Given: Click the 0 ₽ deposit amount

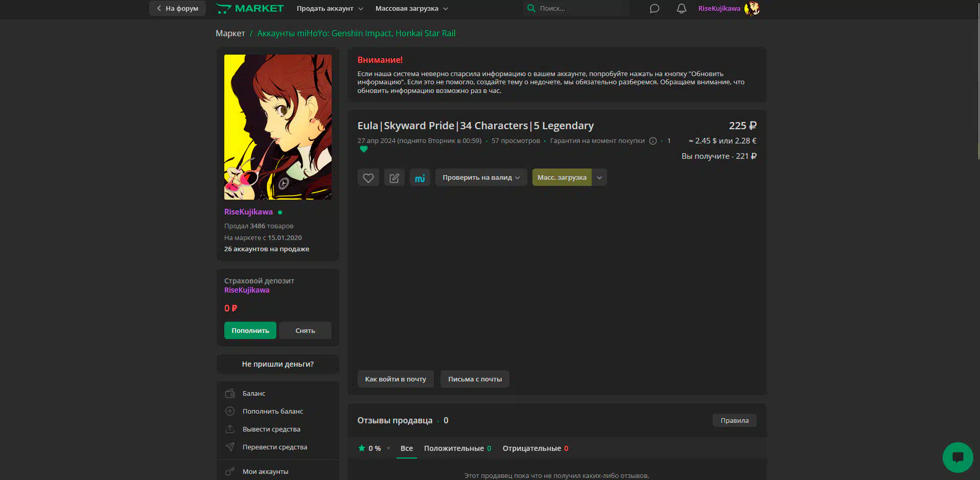Looking at the screenshot, I should click(230, 308).
